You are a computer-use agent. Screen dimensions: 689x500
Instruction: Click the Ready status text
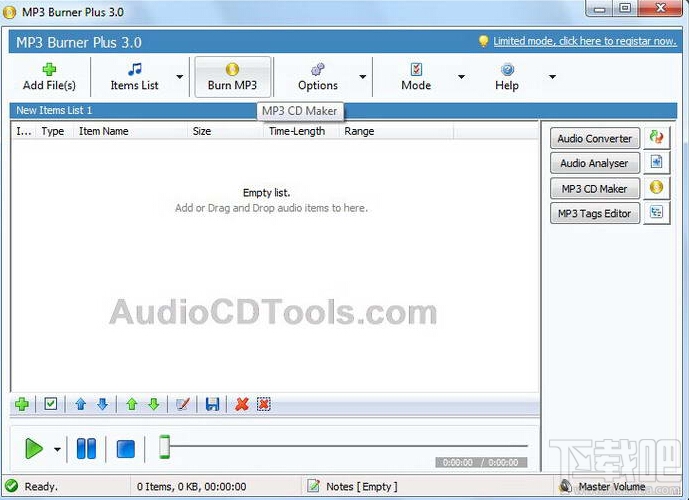coord(41,486)
